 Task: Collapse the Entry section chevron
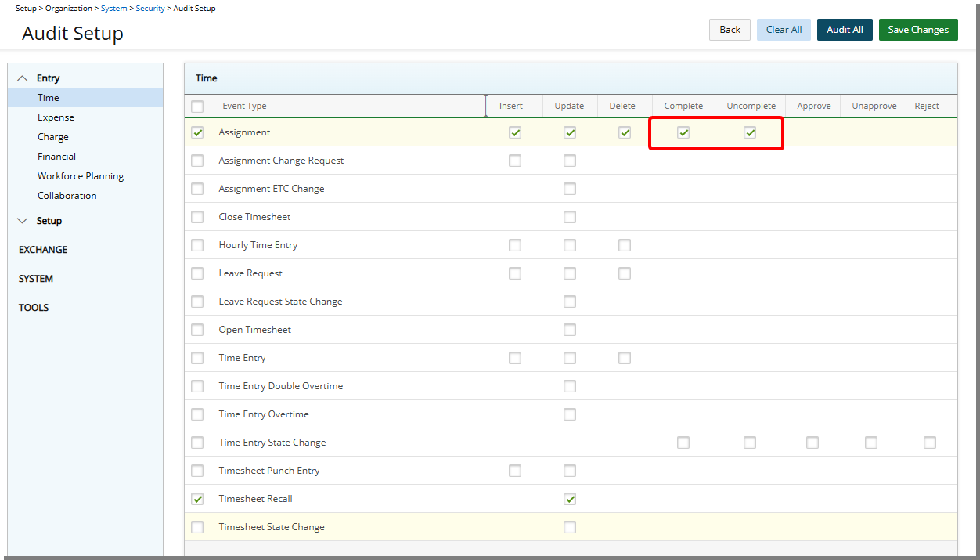click(x=22, y=78)
